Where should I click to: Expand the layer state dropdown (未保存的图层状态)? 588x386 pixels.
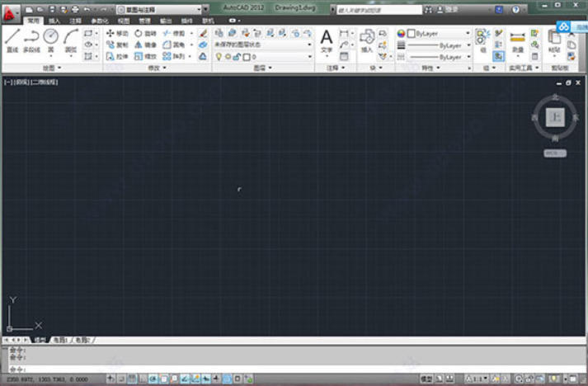click(x=263, y=45)
